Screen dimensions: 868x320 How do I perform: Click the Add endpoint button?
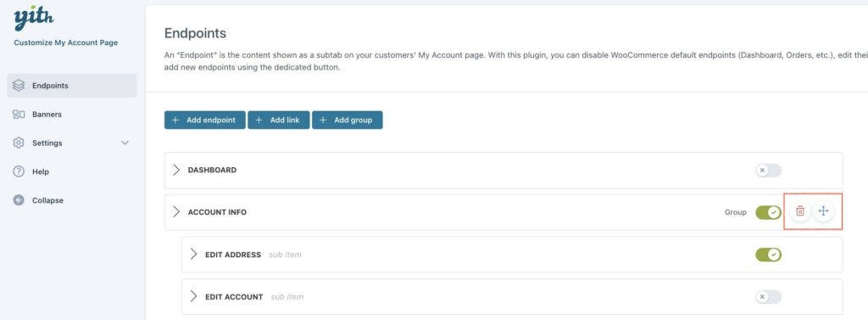point(205,120)
